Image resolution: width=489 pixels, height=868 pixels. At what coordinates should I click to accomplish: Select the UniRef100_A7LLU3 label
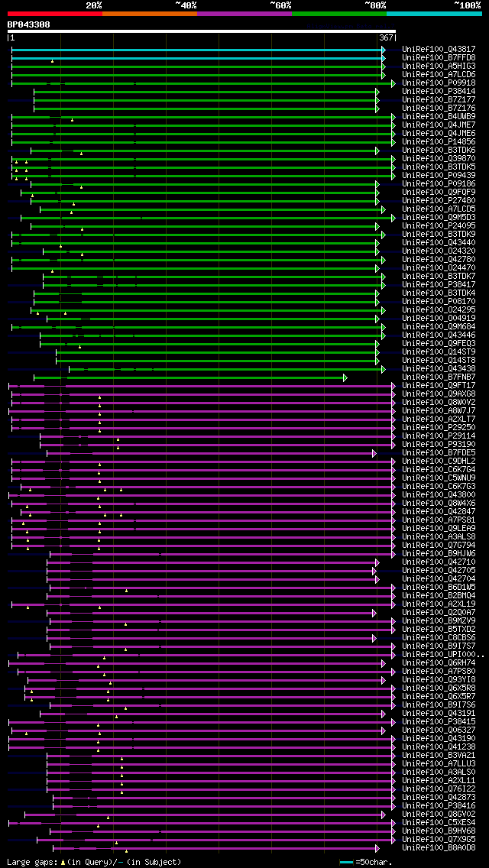(x=439, y=764)
